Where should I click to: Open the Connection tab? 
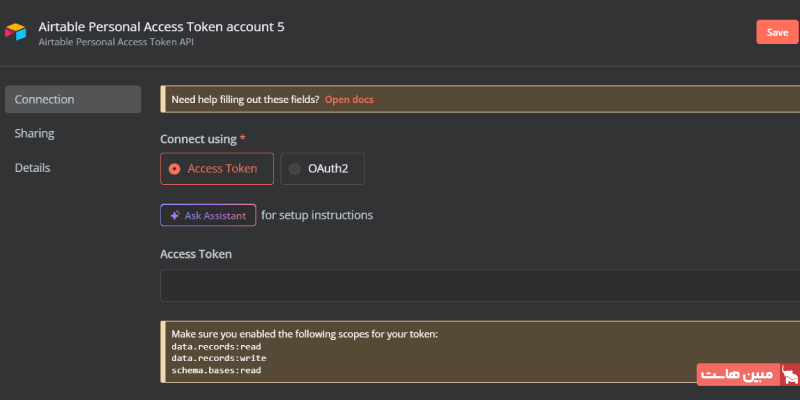(x=73, y=100)
